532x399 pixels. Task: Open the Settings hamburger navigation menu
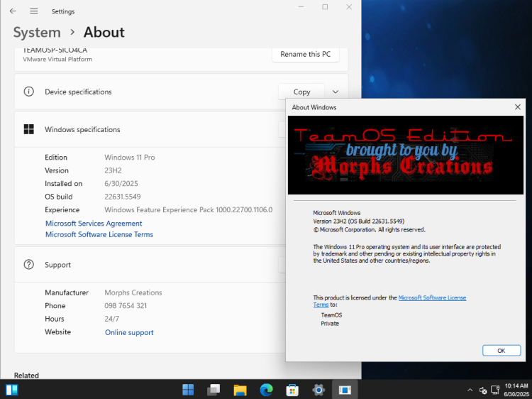pos(33,11)
